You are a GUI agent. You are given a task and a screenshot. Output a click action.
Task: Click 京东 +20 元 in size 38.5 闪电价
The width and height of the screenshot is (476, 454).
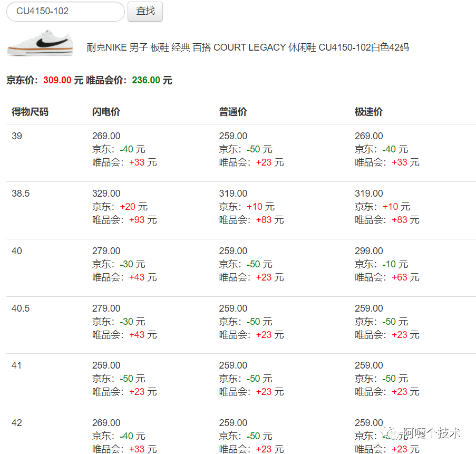pos(120,207)
